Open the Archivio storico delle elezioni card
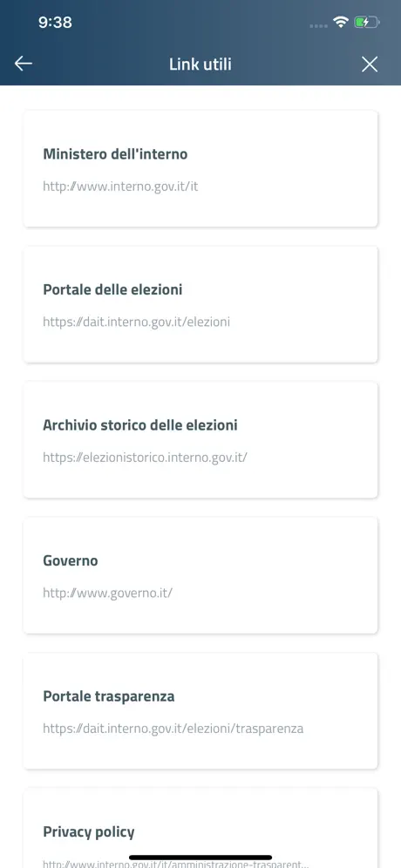The width and height of the screenshot is (401, 868). pyautogui.click(x=200, y=440)
